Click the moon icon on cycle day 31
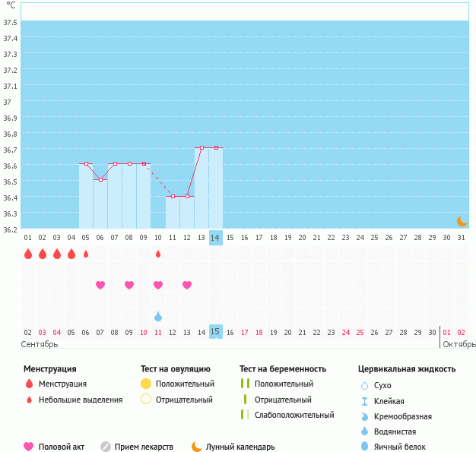 coord(462,220)
